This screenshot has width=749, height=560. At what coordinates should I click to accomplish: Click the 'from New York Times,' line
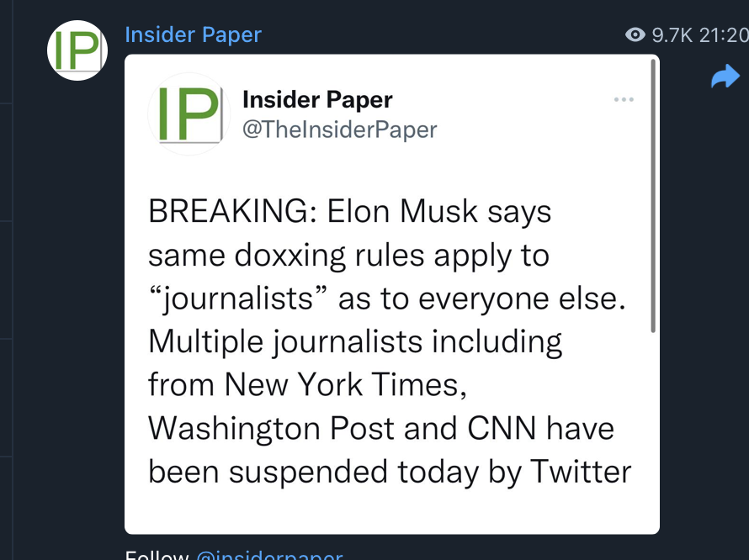[308, 384]
